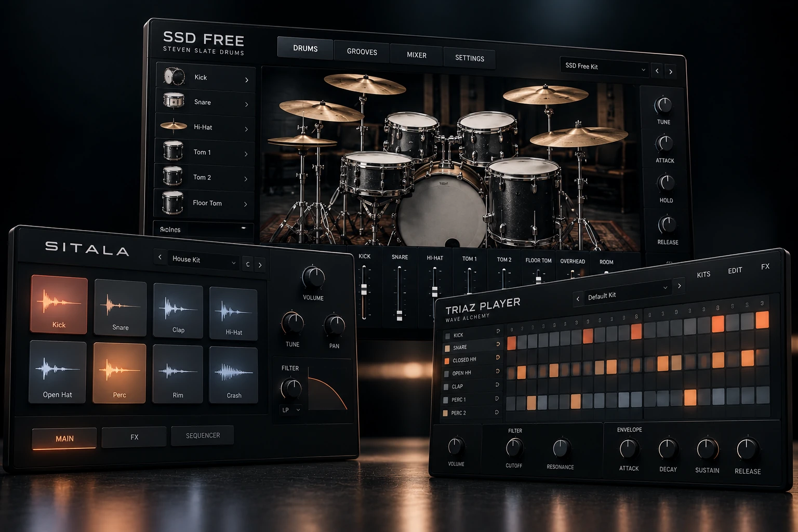The height and width of the screenshot is (532, 798).
Task: Trigger the Perc pad in Sitala
Action: pos(119,373)
